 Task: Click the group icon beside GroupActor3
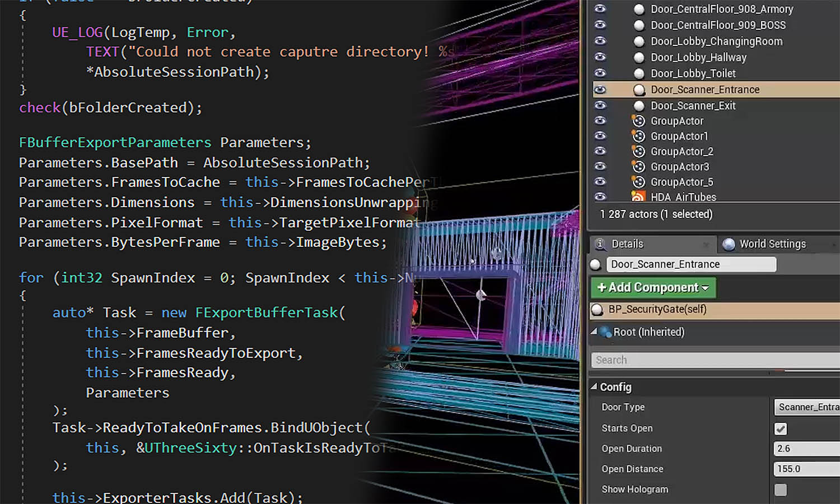[x=638, y=166]
